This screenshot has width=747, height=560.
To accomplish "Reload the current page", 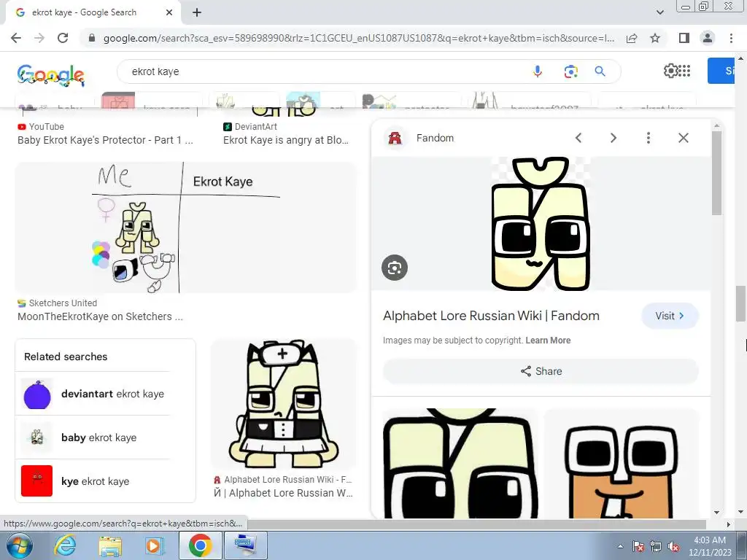I will tap(63, 38).
